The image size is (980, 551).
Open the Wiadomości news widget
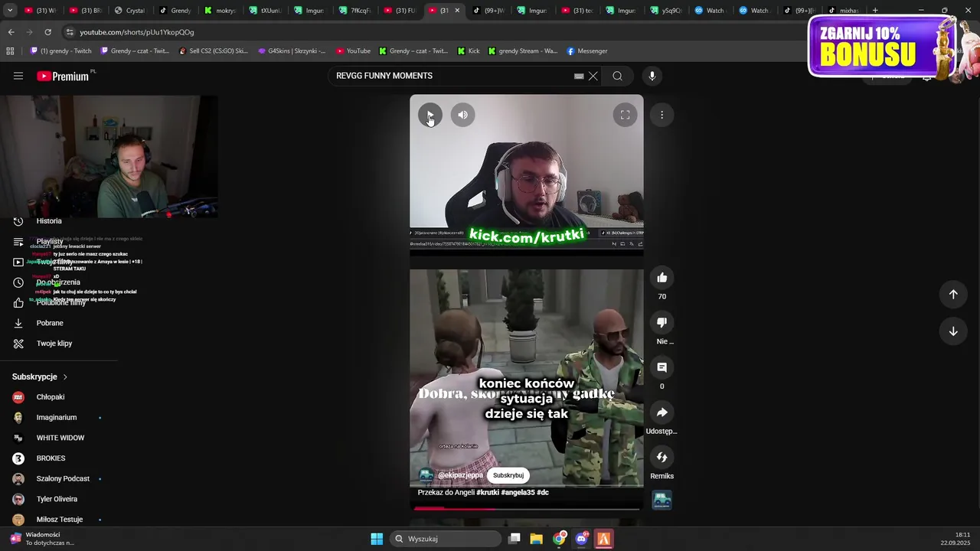(41, 539)
